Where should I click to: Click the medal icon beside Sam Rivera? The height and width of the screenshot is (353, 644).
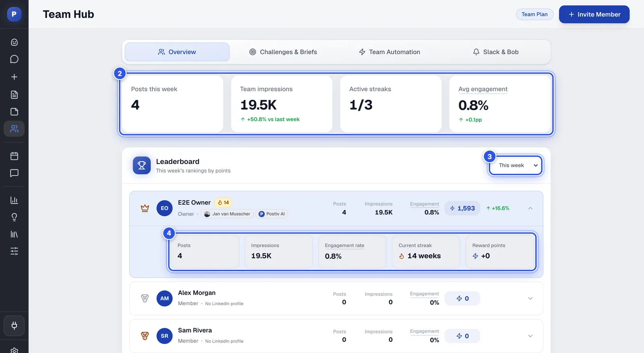pyautogui.click(x=145, y=336)
